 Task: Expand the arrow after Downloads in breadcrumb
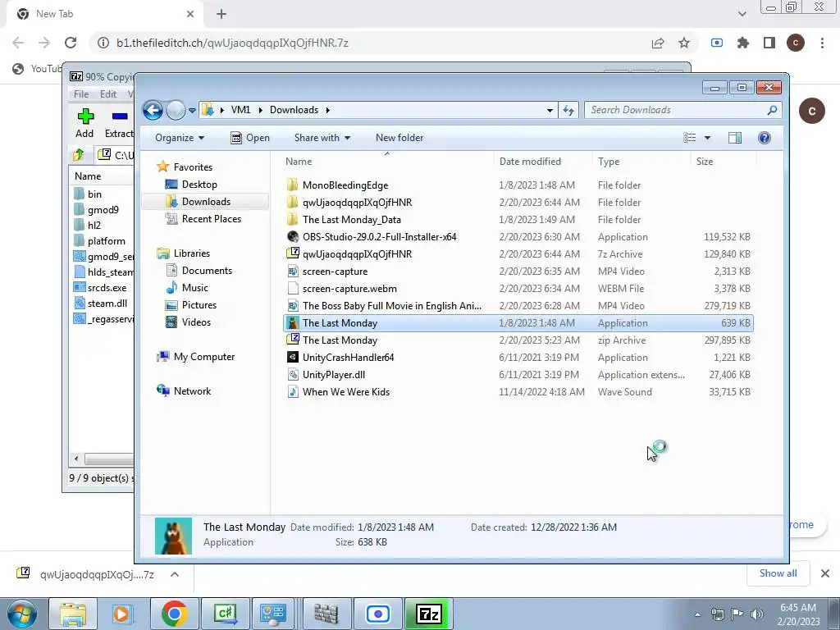[x=327, y=110]
